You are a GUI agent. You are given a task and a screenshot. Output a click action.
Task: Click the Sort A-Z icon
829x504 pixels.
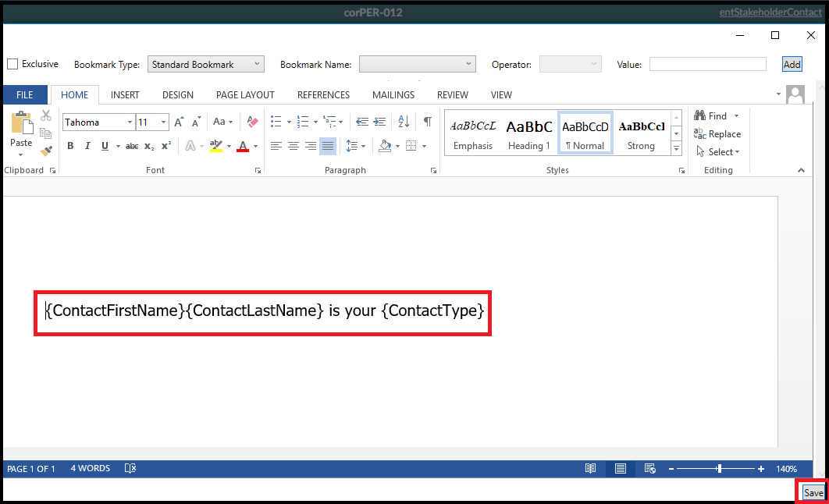pyautogui.click(x=404, y=122)
